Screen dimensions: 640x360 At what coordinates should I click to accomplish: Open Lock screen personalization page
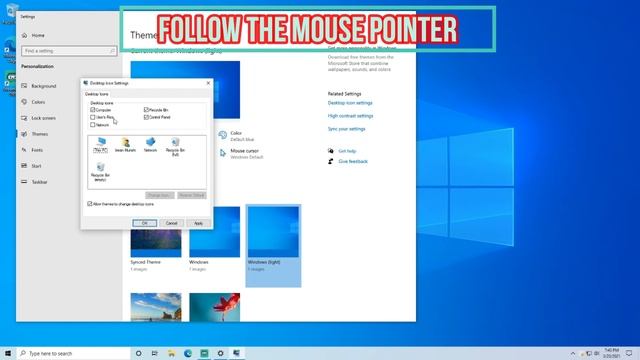[x=38, y=118]
